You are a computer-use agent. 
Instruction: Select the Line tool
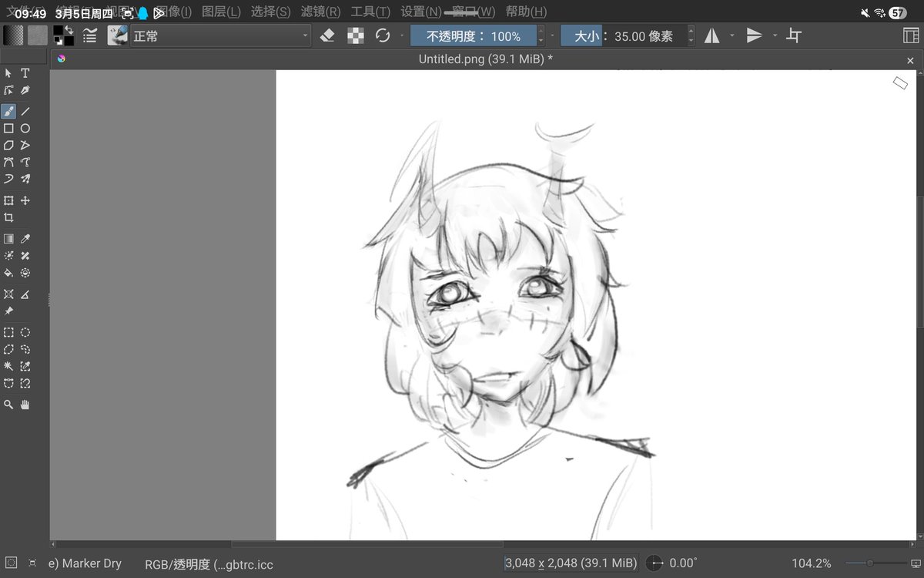point(25,112)
